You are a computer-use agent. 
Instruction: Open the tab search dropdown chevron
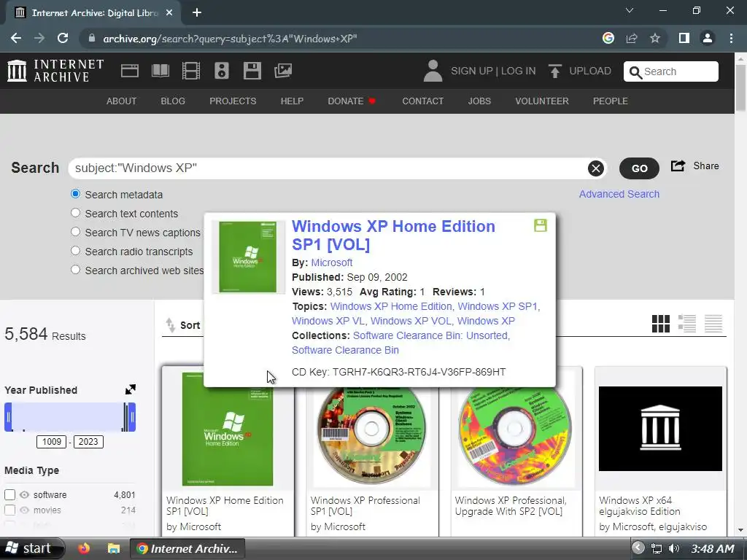point(630,10)
